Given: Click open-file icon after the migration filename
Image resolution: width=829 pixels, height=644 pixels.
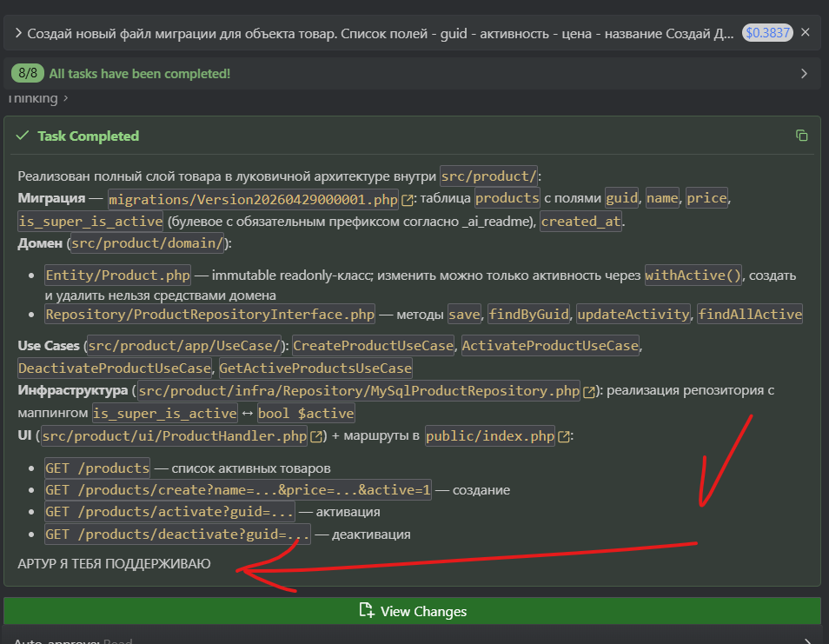Looking at the screenshot, I should pos(407,199).
